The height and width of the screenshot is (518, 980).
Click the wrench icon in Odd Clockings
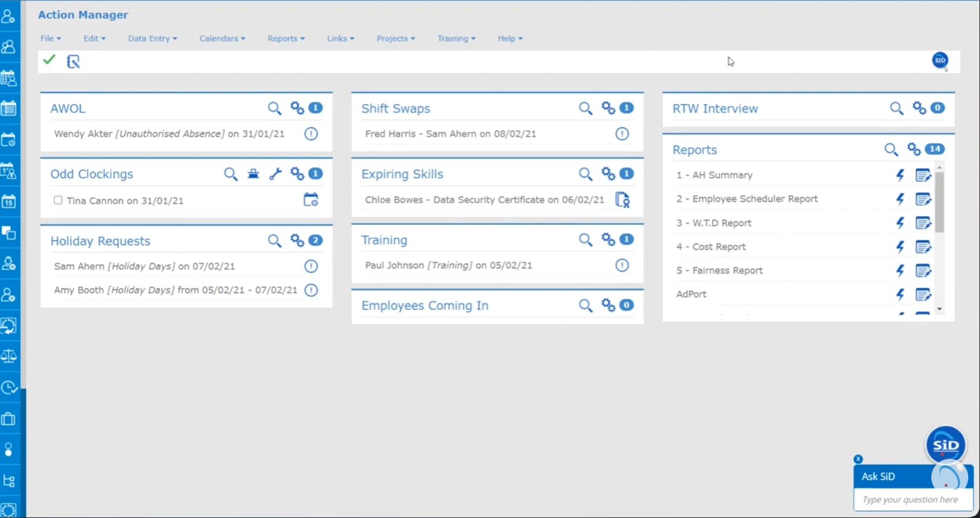[x=276, y=174]
